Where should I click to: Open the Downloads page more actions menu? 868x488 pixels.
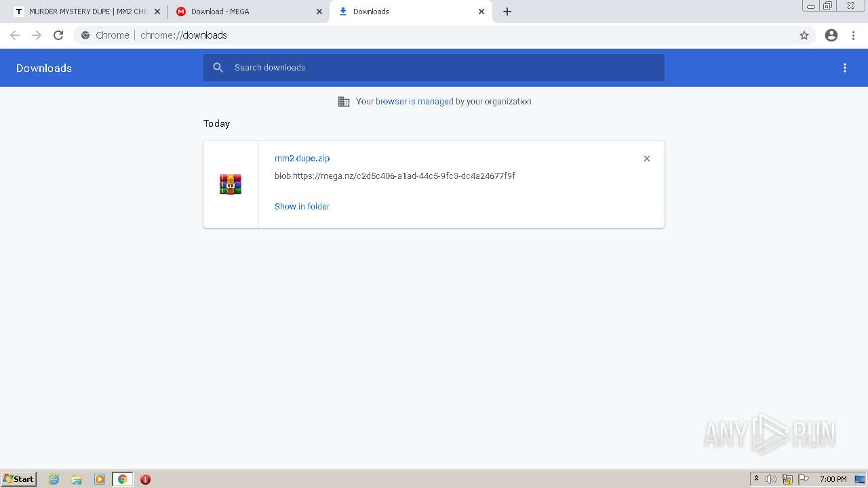pos(845,68)
